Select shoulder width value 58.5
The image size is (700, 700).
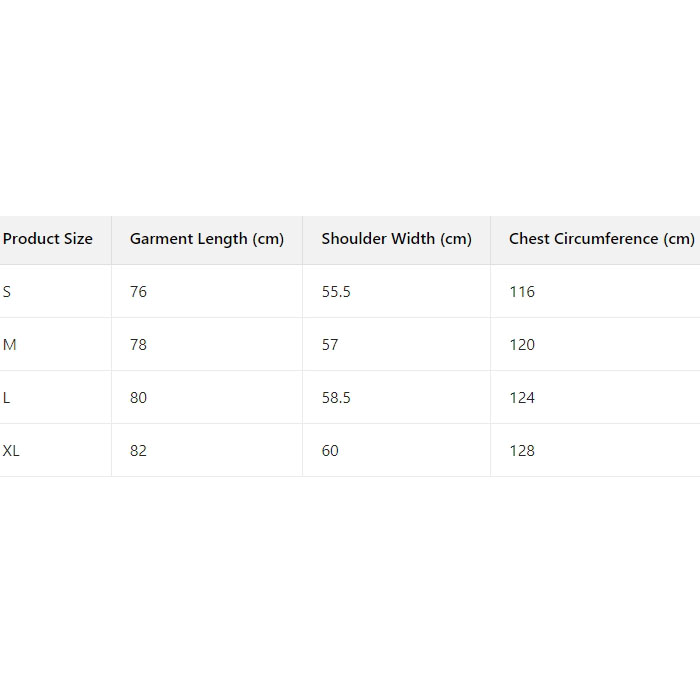(336, 398)
